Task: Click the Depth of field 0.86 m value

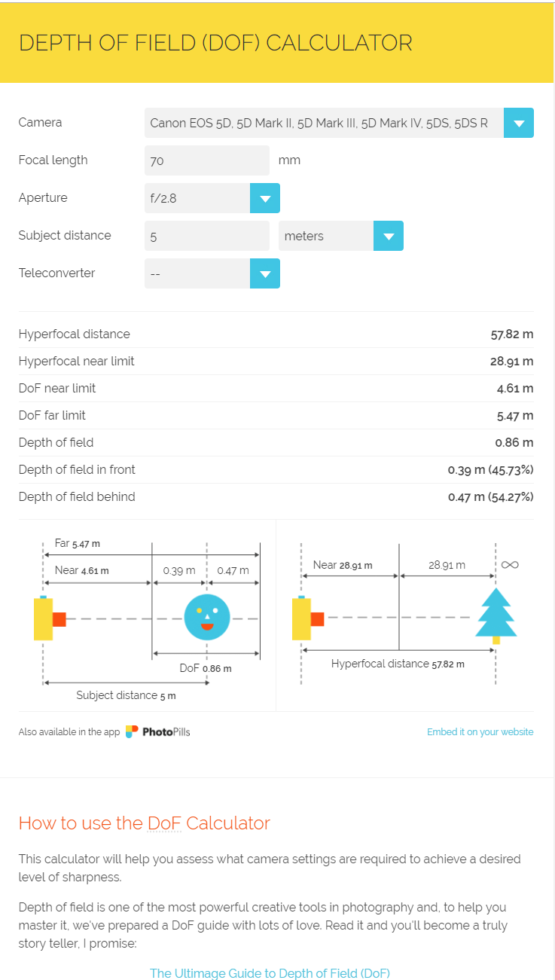Action: (x=514, y=442)
